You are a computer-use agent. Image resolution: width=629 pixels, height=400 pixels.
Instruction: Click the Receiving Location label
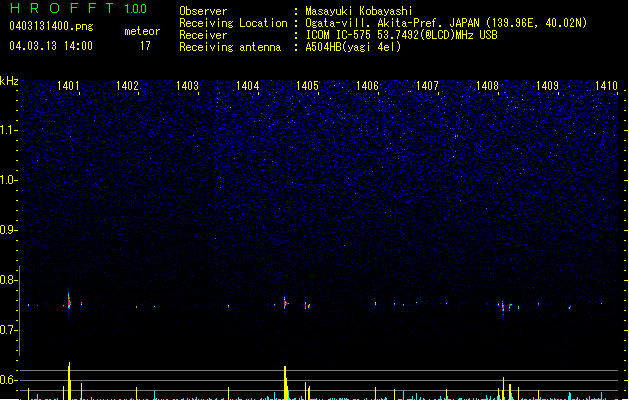(x=233, y=23)
